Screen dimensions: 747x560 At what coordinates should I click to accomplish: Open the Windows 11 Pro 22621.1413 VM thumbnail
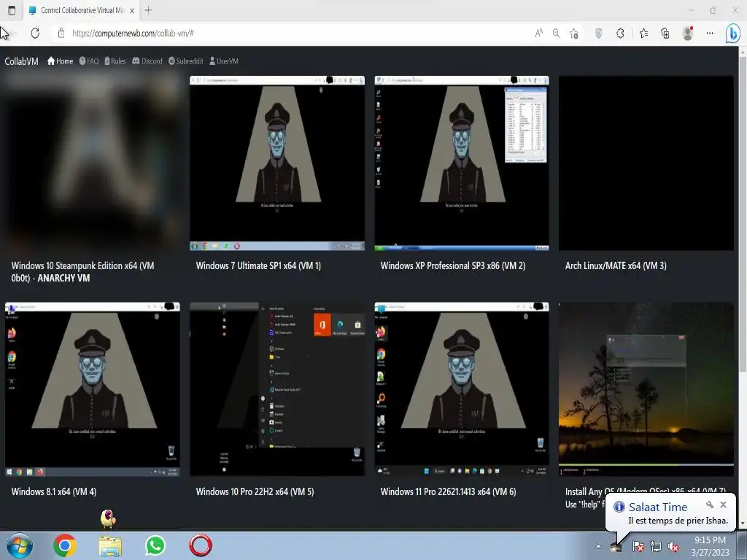pyautogui.click(x=462, y=389)
